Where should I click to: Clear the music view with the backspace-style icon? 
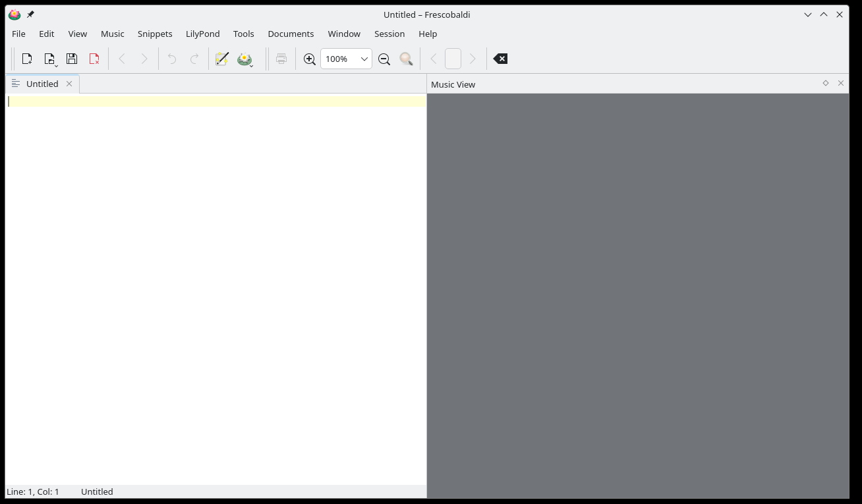click(500, 59)
